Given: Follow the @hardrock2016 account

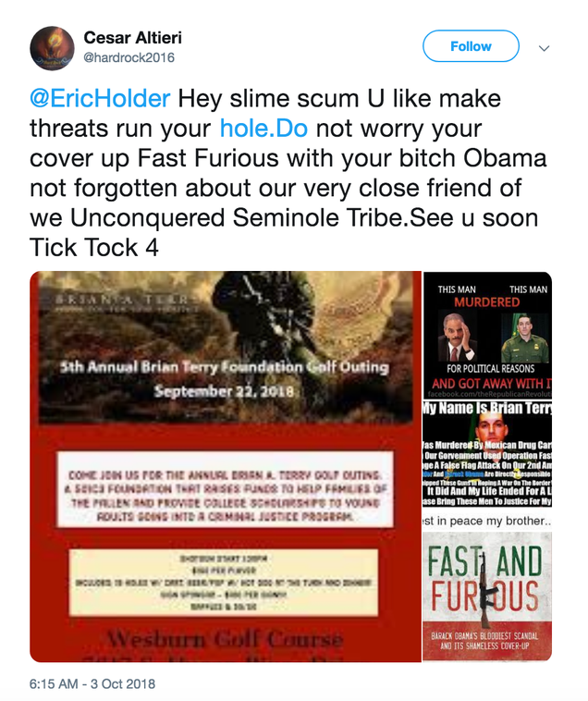Looking at the screenshot, I should coord(471,46).
